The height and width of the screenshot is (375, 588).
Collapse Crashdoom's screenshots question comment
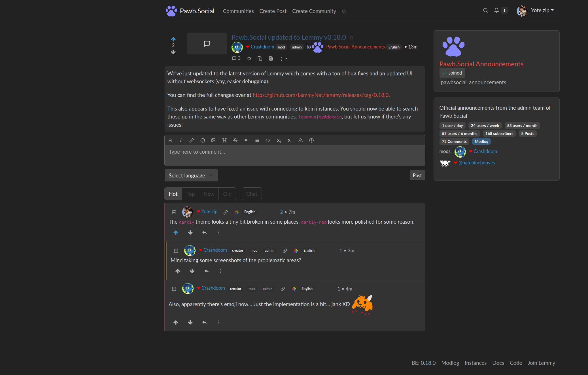(176, 251)
